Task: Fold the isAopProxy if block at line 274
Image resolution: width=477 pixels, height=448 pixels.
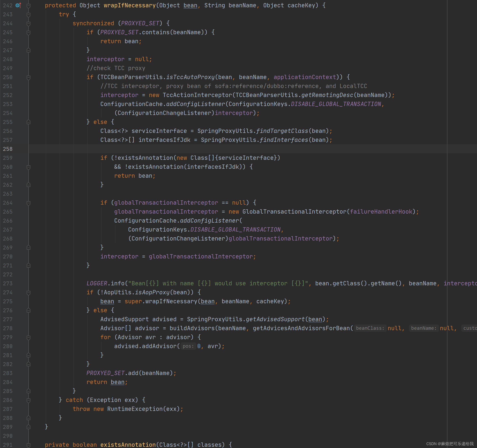Action: [x=29, y=293]
